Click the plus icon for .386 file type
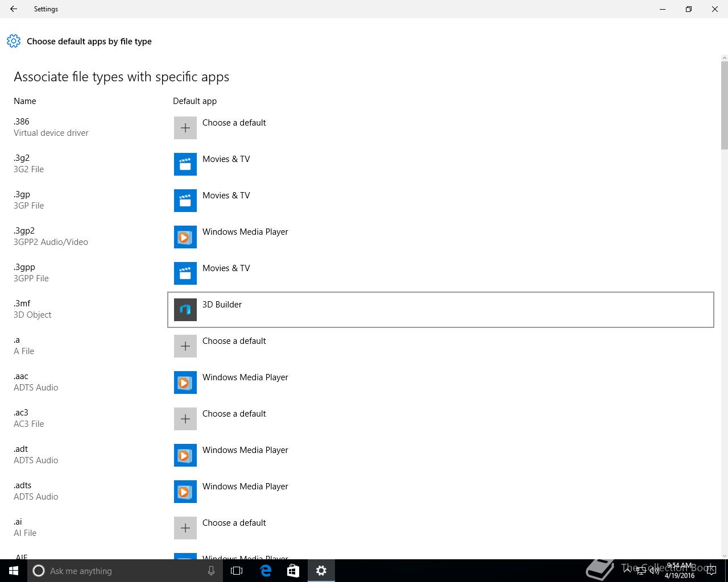The width and height of the screenshot is (728, 582). click(185, 128)
